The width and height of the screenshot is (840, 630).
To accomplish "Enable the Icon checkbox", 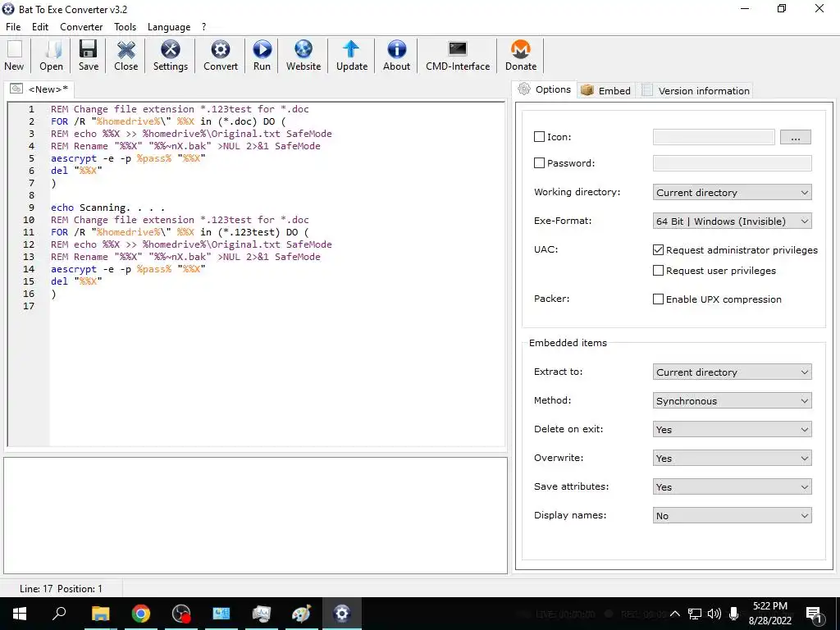I will pyautogui.click(x=540, y=137).
